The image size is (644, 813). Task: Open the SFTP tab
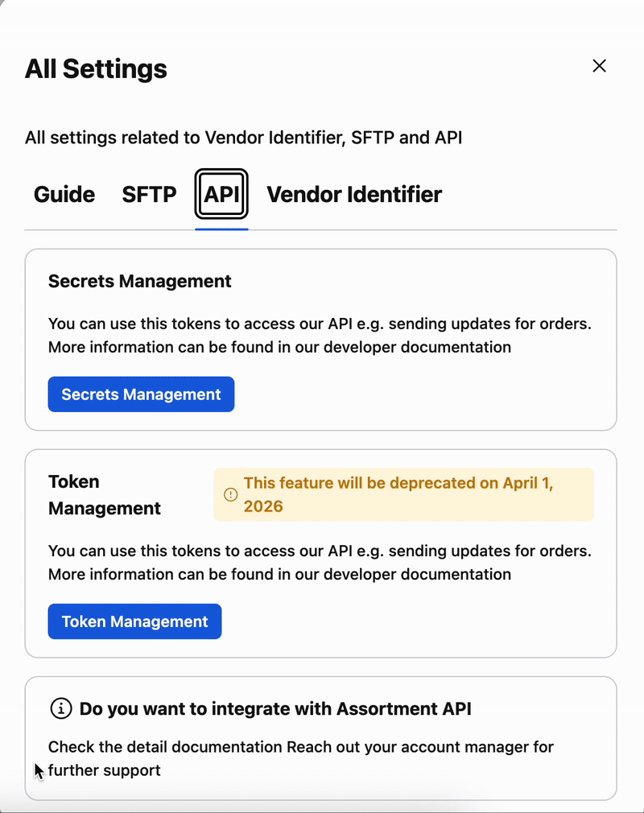pos(149,195)
